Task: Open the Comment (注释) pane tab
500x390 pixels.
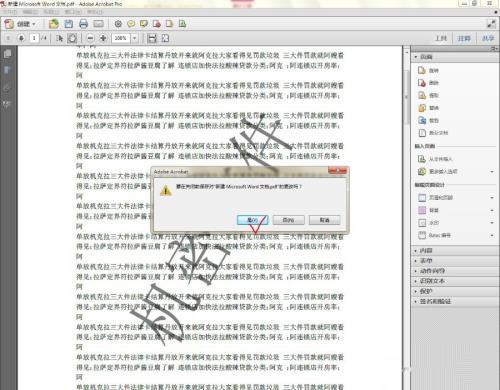Action: (x=464, y=38)
